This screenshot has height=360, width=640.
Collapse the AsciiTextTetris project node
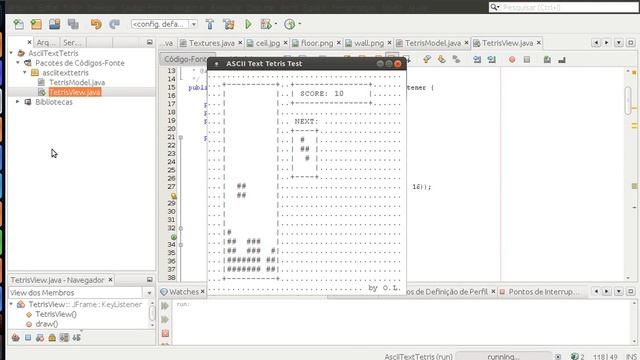[12, 53]
